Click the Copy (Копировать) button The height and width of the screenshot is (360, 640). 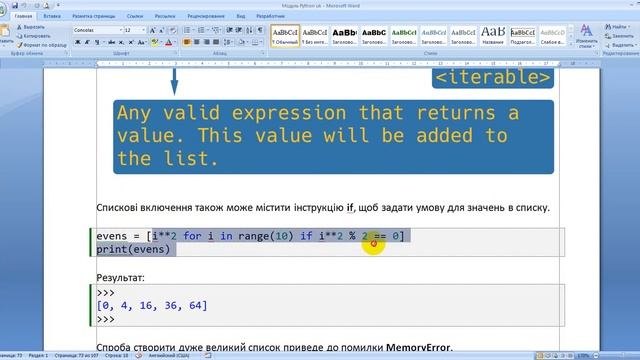click(x=34, y=36)
